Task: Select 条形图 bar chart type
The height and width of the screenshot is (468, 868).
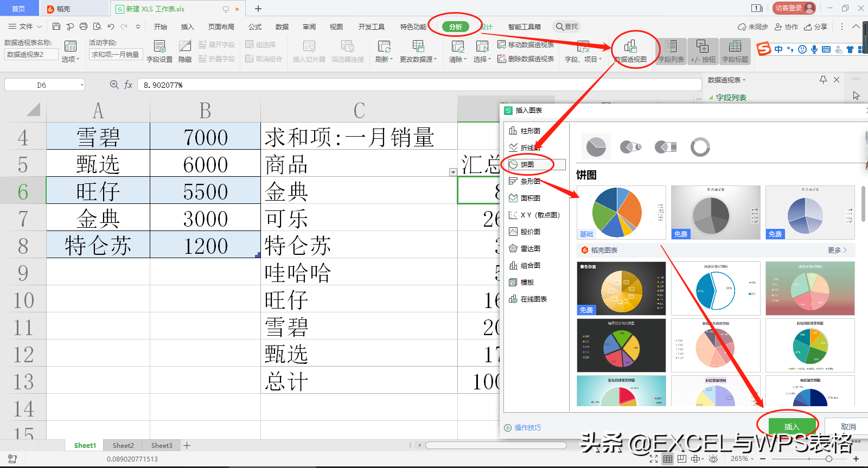Action: 525,181
